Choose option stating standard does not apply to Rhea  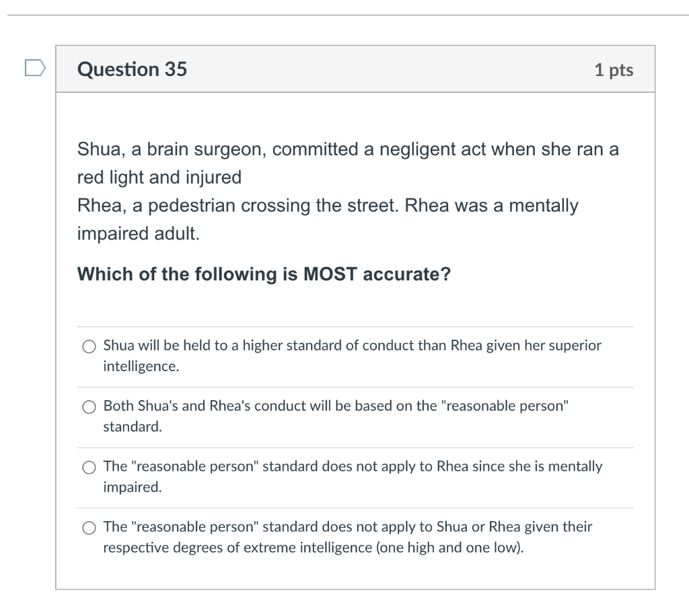pos(88,467)
